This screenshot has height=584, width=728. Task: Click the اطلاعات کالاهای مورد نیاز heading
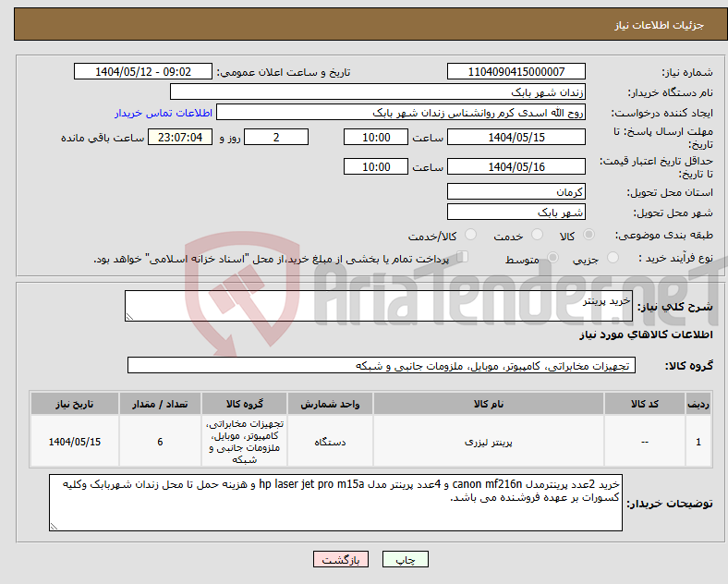pos(646,335)
